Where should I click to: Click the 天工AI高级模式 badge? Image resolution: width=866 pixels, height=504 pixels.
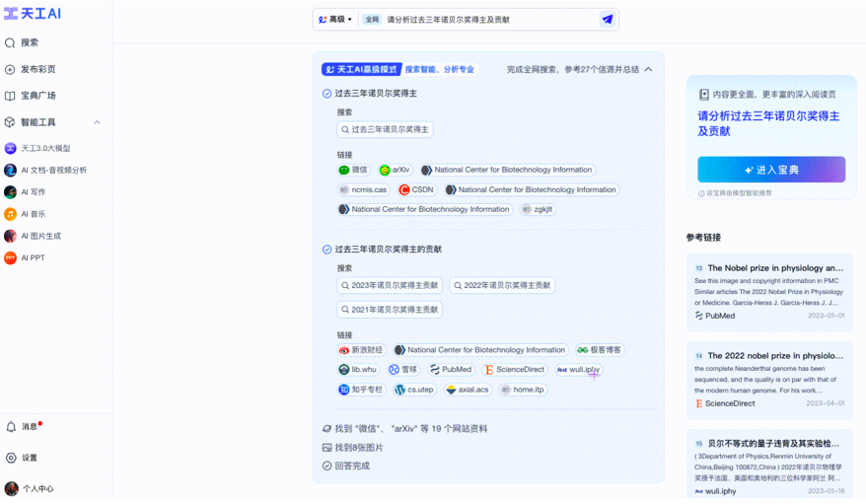(362, 69)
